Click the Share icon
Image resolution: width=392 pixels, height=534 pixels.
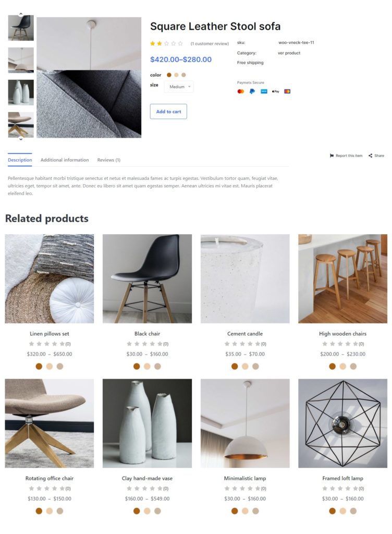click(370, 155)
